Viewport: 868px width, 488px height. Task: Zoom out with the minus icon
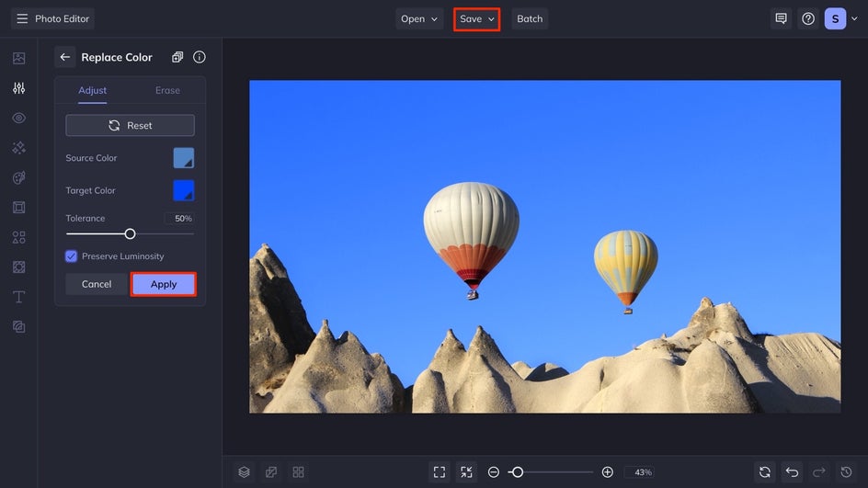pos(494,472)
